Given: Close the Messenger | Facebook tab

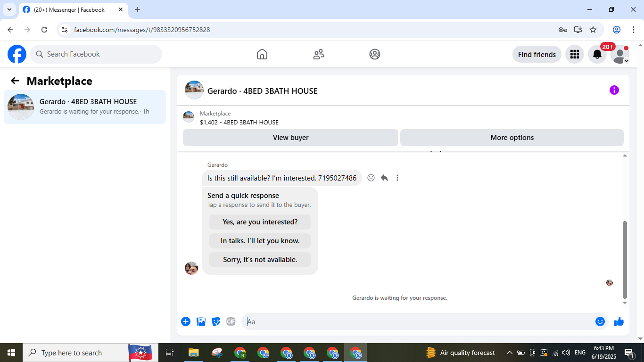Looking at the screenshot, I should (x=121, y=9).
